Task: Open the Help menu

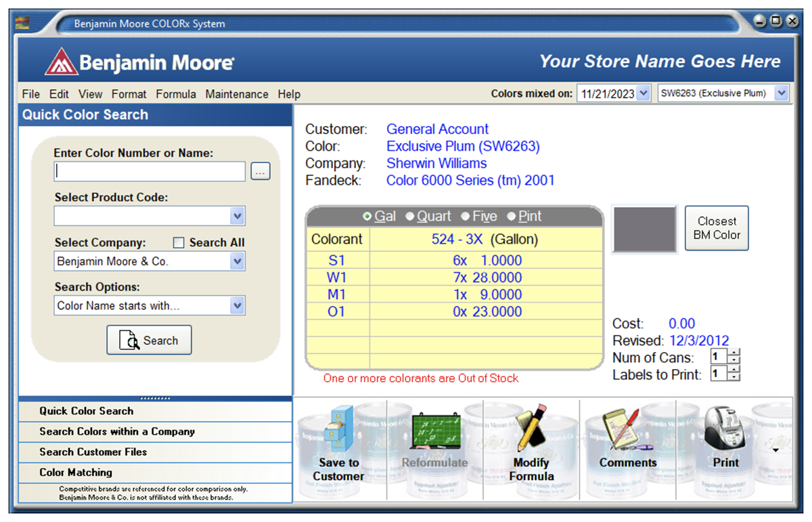Action: (x=289, y=94)
